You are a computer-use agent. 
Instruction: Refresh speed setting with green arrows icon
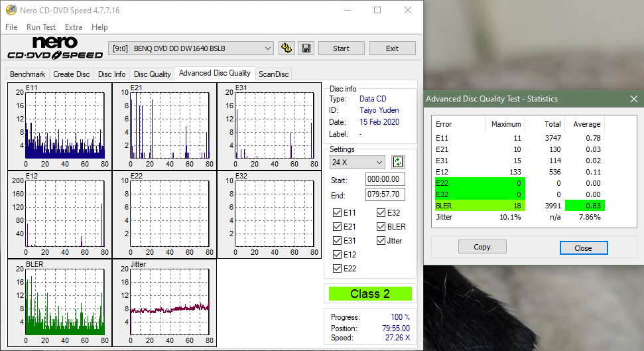tap(397, 162)
